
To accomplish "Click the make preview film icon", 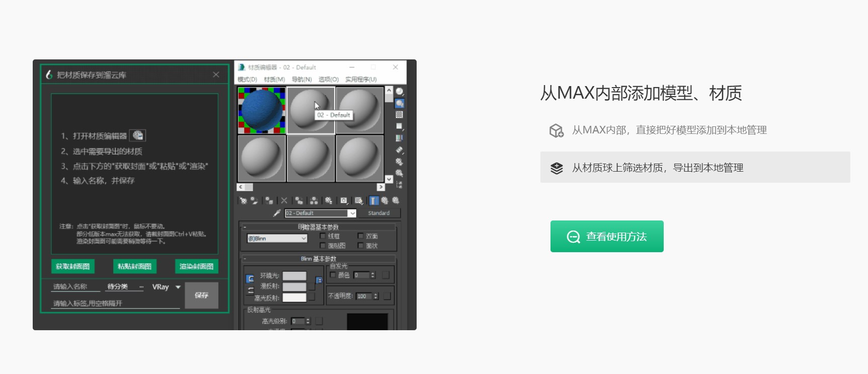I will coord(400,149).
